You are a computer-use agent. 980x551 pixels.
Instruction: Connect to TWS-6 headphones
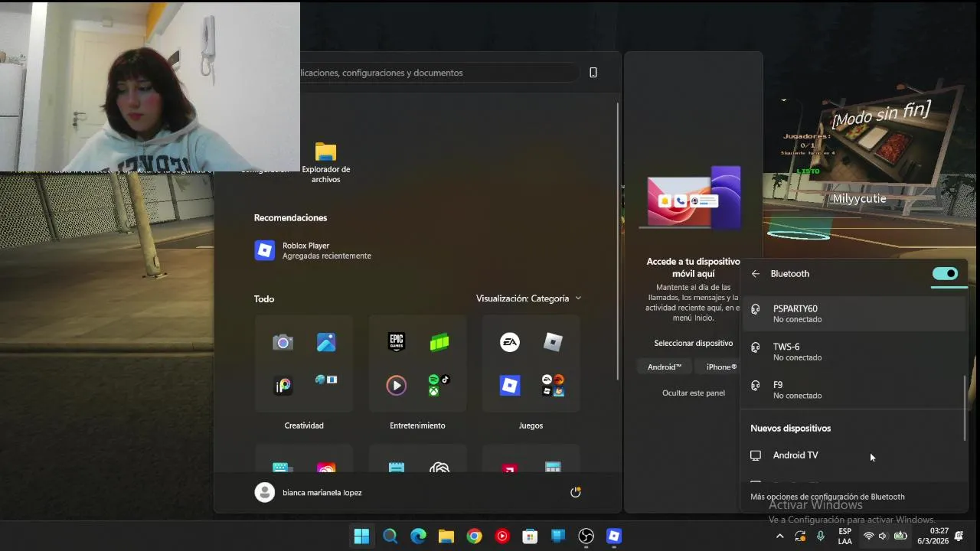853,352
